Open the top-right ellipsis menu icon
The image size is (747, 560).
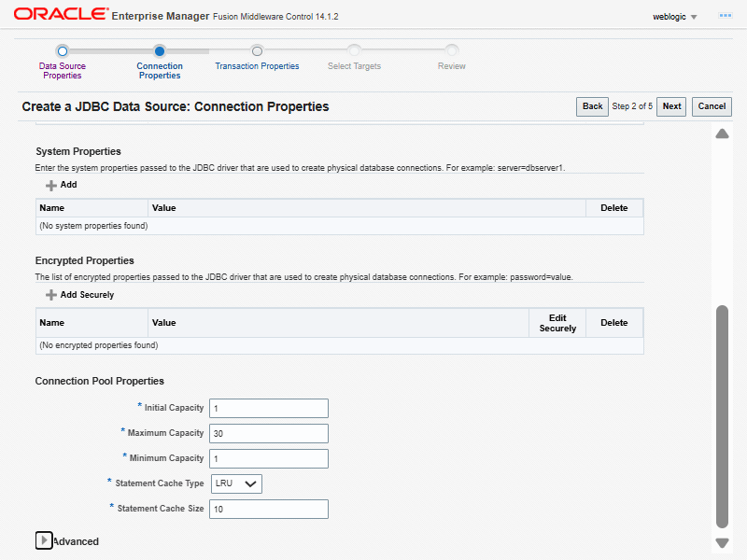click(x=724, y=16)
